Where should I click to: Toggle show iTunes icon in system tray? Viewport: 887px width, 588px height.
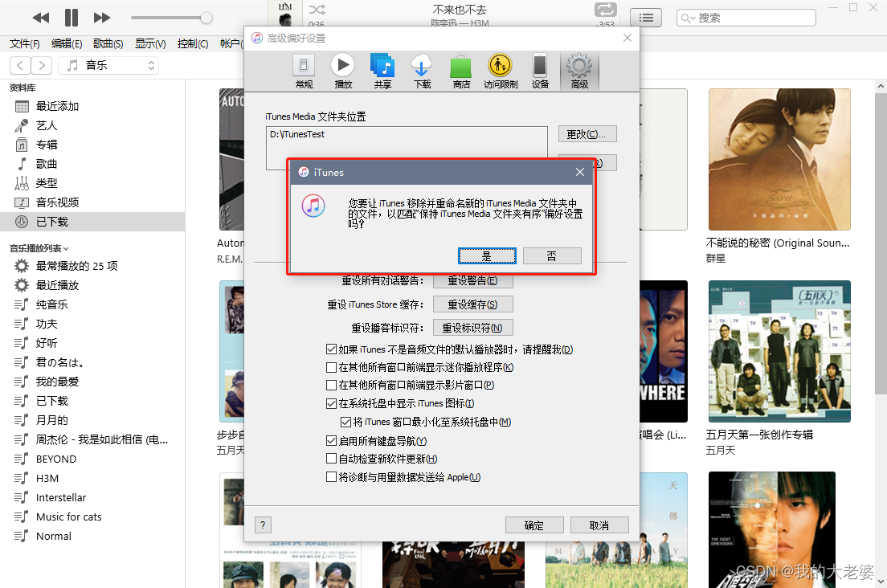332,404
